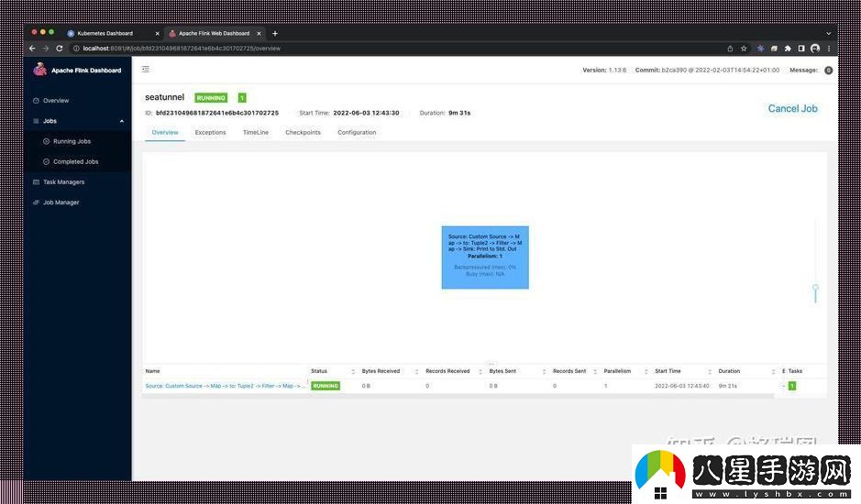Screen dimensions: 861x504
Task: Click the stacked-cards extension icon
Action: click(774, 49)
